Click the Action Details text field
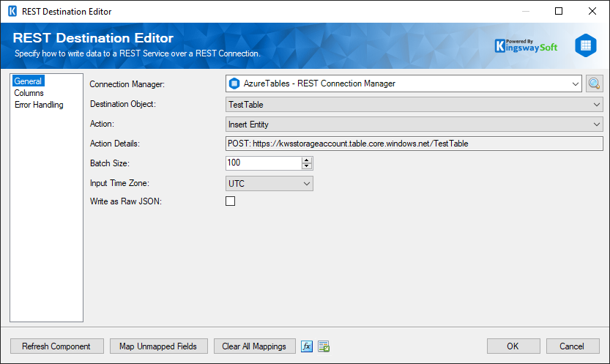Screen dimensions: 610x364 [414, 144]
